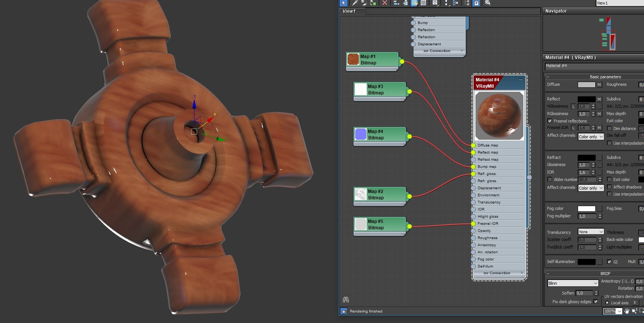Image resolution: width=644 pixels, height=323 pixels.
Task: Click the Self-illumination color swatch
Action: pos(586,262)
